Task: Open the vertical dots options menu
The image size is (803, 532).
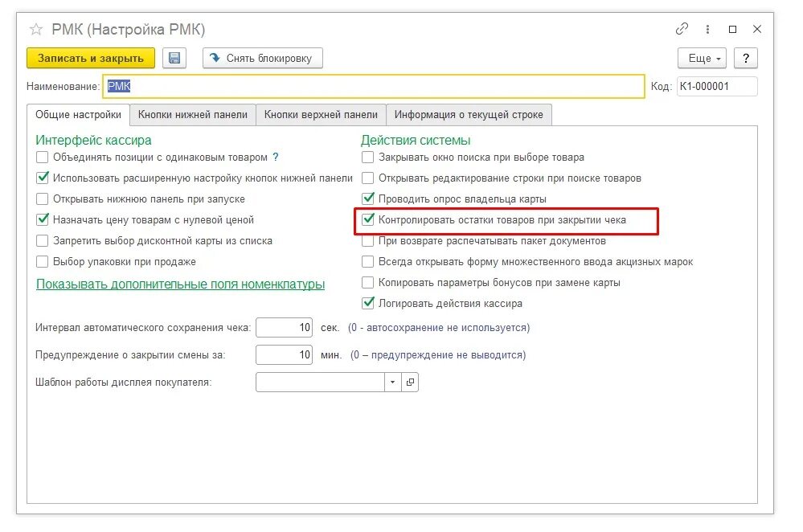Action: [707, 29]
